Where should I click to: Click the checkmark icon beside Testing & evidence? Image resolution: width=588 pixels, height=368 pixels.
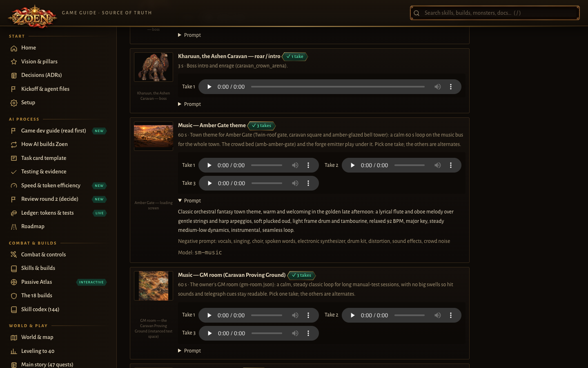tap(14, 172)
